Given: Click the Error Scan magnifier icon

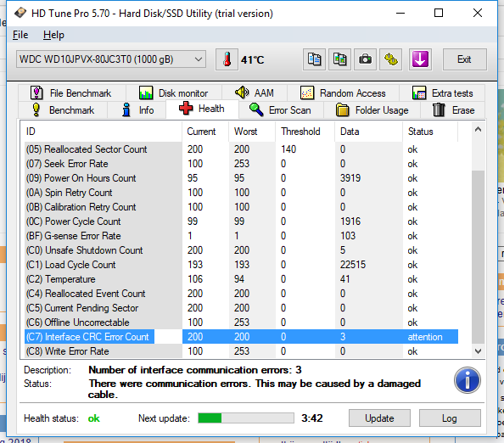Looking at the screenshot, I should [x=256, y=109].
